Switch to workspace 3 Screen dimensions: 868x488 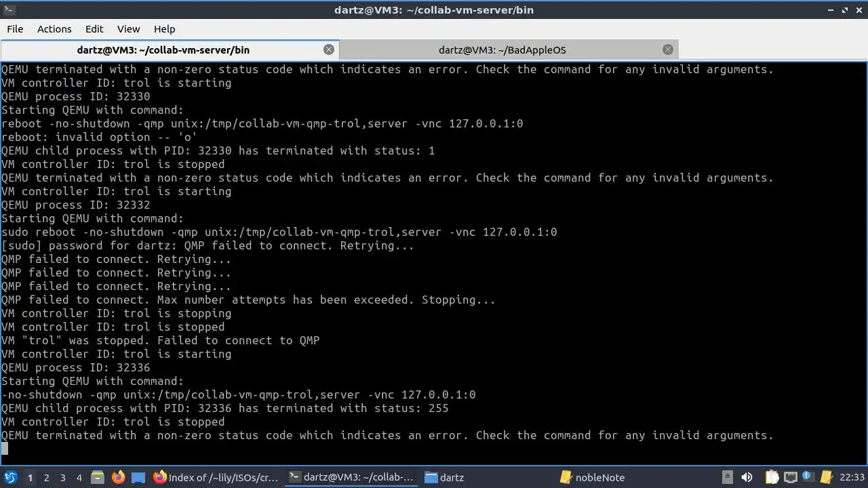click(62, 478)
